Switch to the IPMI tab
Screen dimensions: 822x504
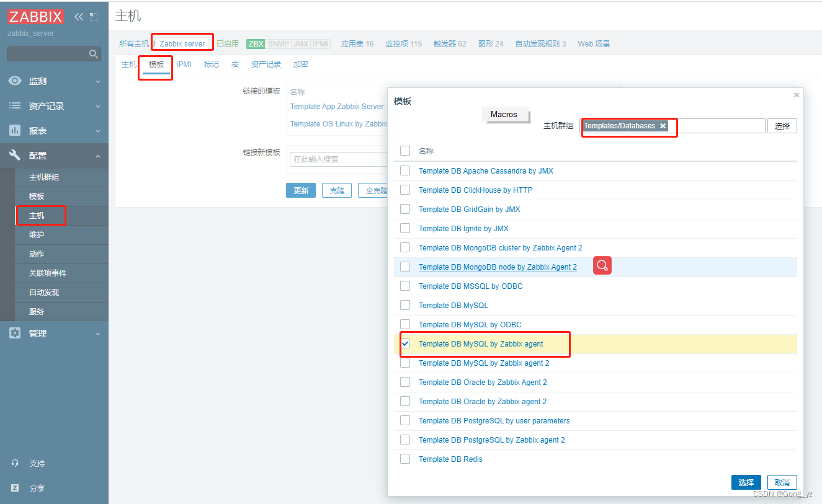(184, 64)
